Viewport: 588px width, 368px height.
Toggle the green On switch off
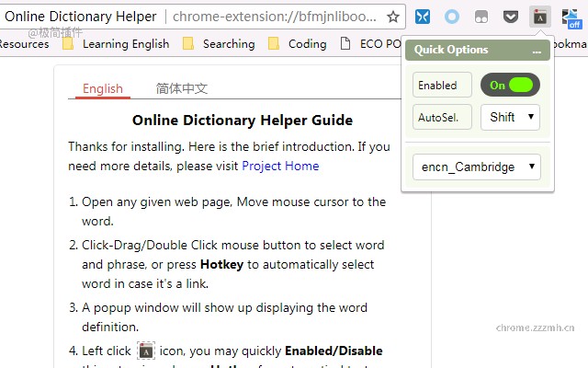pos(511,85)
